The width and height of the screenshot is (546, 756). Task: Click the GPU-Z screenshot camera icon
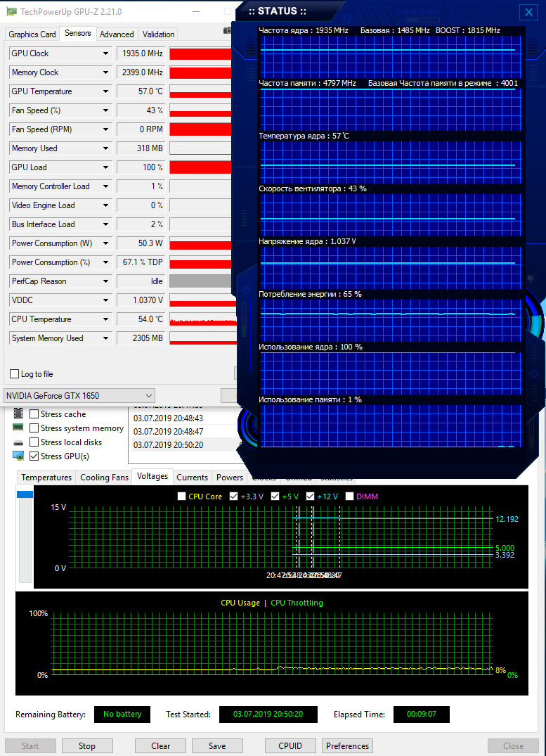point(228,31)
